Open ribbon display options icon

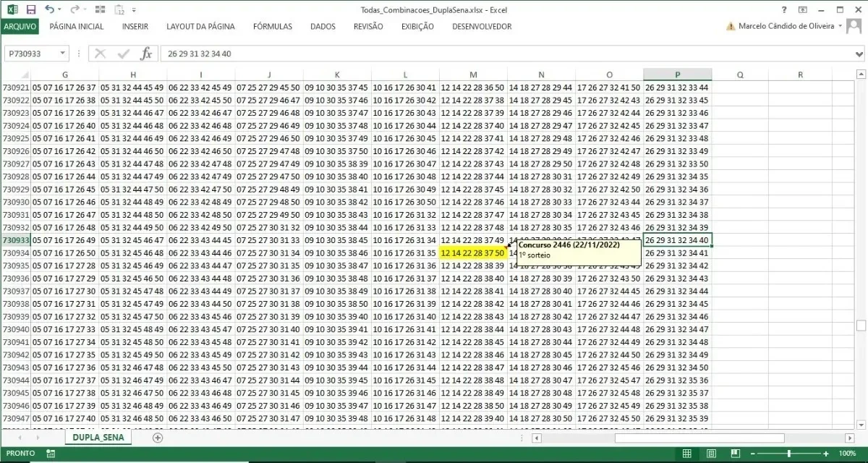coord(803,9)
